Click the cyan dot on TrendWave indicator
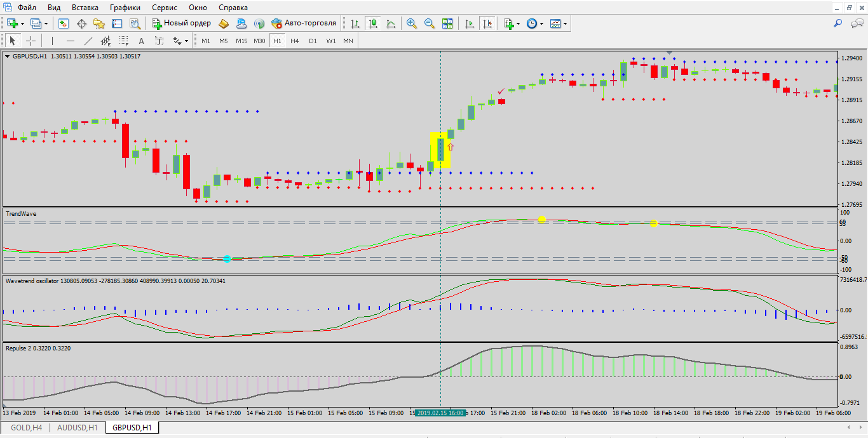This screenshot has width=868, height=438. pos(227,259)
